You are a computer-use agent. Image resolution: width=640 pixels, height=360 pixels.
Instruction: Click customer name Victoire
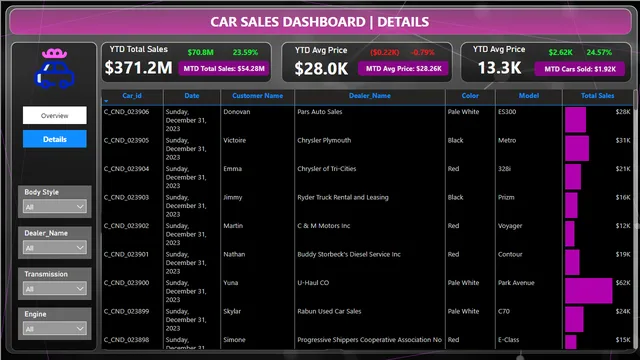pyautogui.click(x=235, y=140)
